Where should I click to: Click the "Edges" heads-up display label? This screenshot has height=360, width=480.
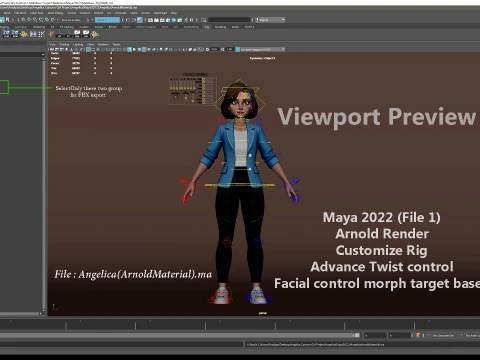tap(55, 58)
